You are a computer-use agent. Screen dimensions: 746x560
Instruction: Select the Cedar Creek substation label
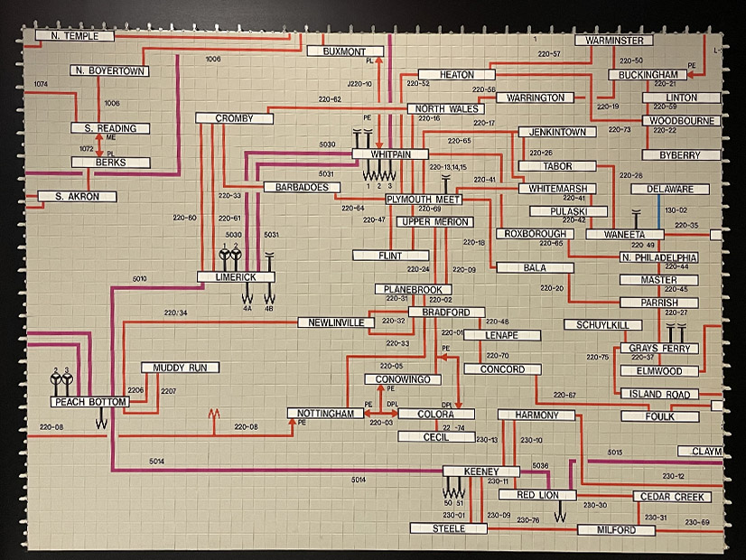pos(672,498)
